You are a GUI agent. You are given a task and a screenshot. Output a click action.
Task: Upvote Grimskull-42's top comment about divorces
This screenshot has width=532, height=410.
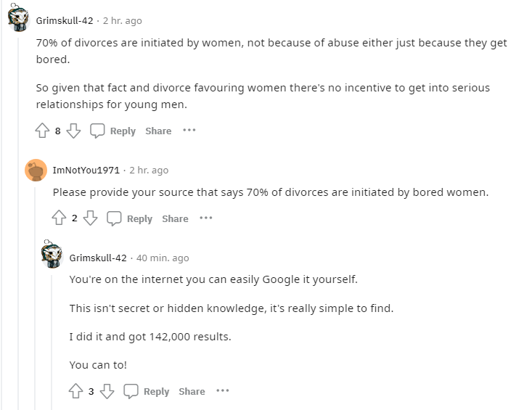coord(42,131)
